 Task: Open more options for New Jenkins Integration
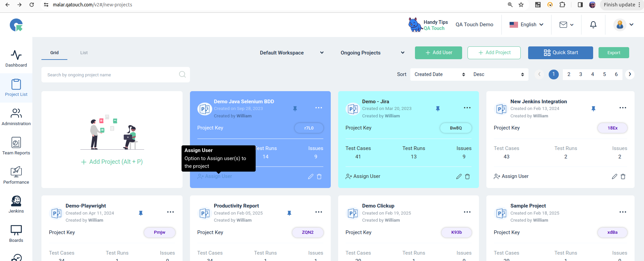[623, 108]
